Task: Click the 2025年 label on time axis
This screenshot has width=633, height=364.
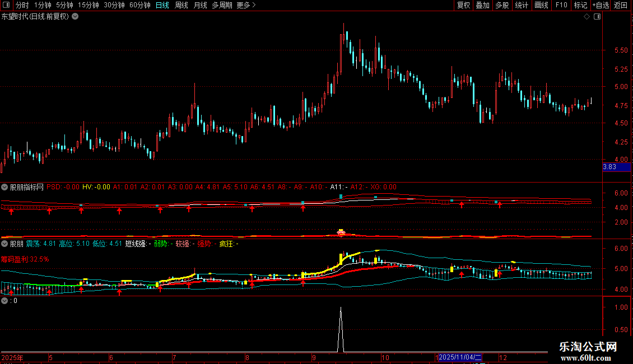Action: [x=12, y=357]
